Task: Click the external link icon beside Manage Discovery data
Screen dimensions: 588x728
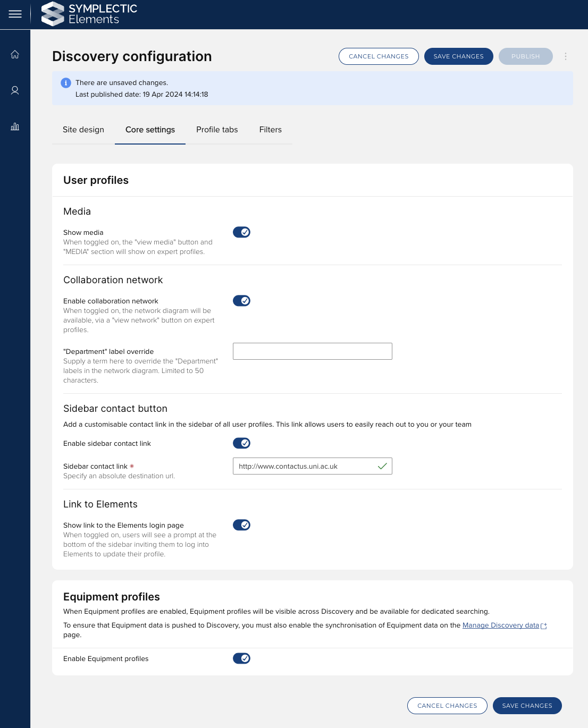Action: coord(544,626)
